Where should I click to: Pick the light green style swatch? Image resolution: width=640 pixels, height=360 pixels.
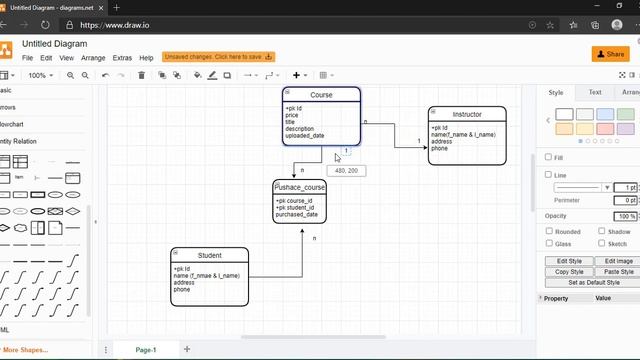click(x=625, y=114)
